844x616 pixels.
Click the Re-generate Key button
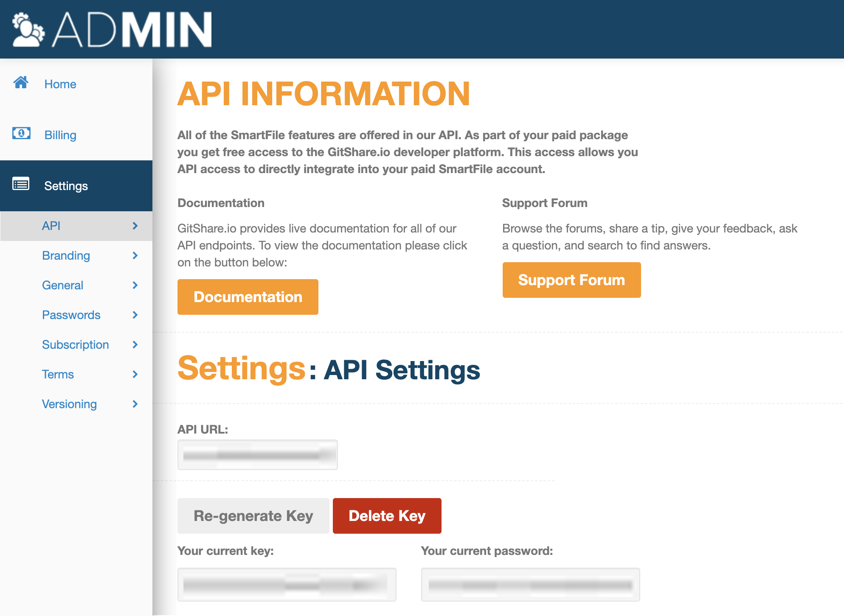[x=253, y=516]
